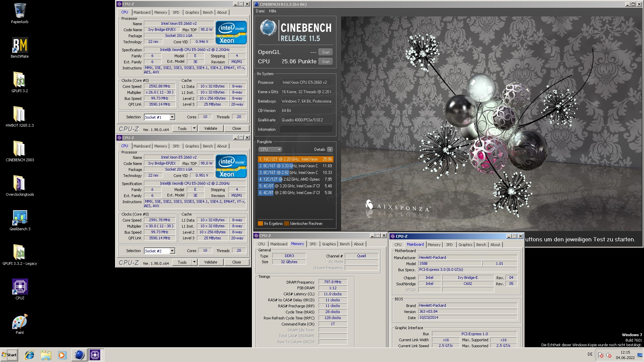Click the Start button on the taskbar
Image resolution: width=644 pixels, height=362 pixels.
pos(9,355)
